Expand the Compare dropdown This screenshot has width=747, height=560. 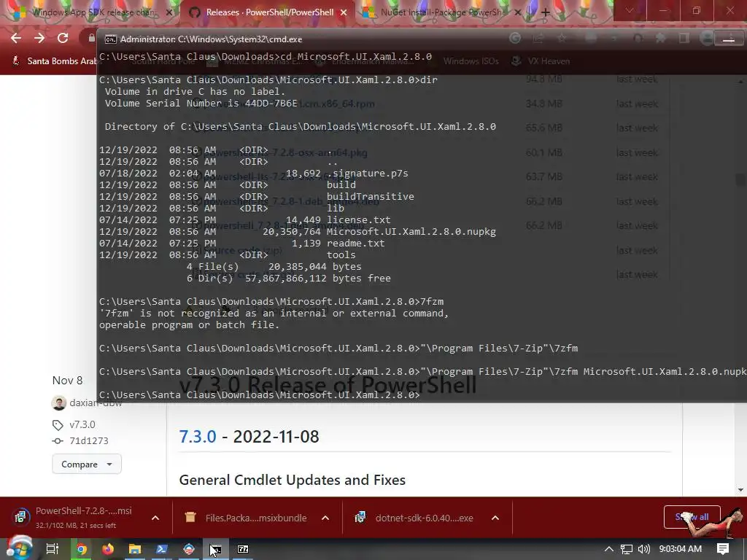87,464
